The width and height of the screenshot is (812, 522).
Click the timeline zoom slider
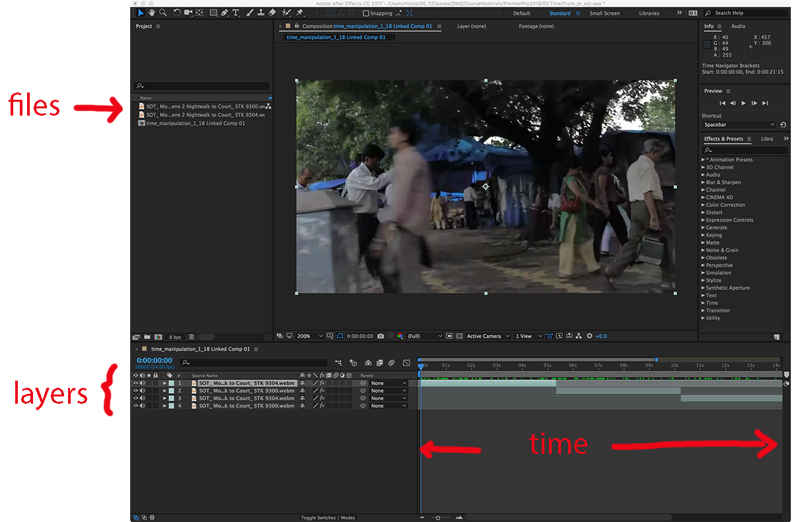pos(438,517)
